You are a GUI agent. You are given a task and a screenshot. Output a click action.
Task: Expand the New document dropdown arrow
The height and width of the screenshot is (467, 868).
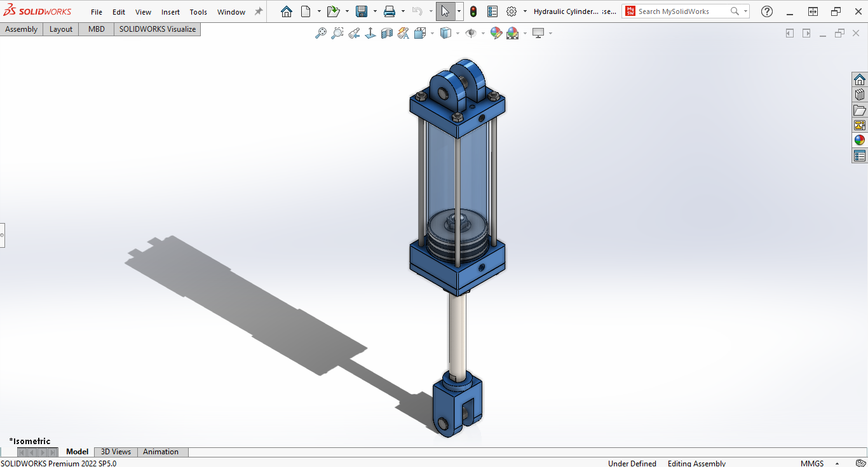tap(319, 11)
